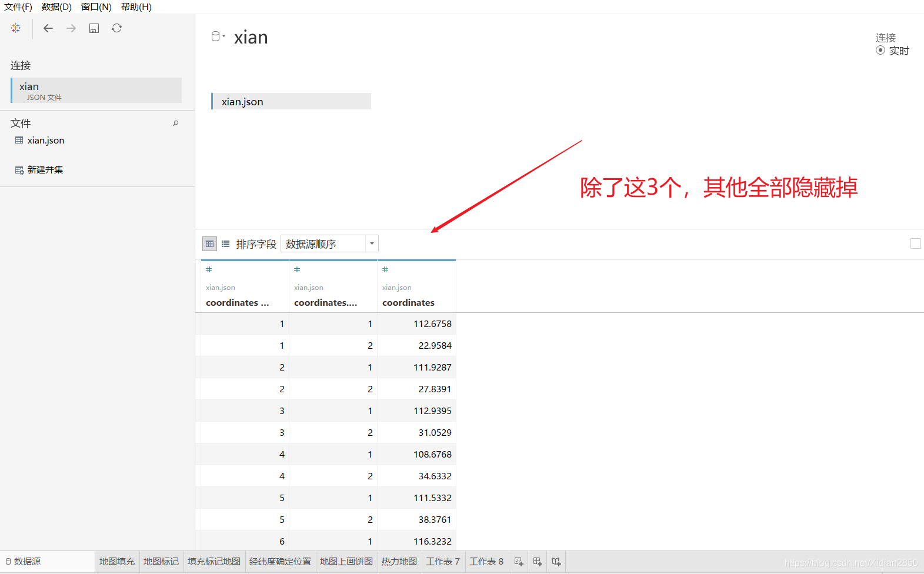Click cell value 108.6768
This screenshot has width=924, height=574.
click(x=432, y=454)
